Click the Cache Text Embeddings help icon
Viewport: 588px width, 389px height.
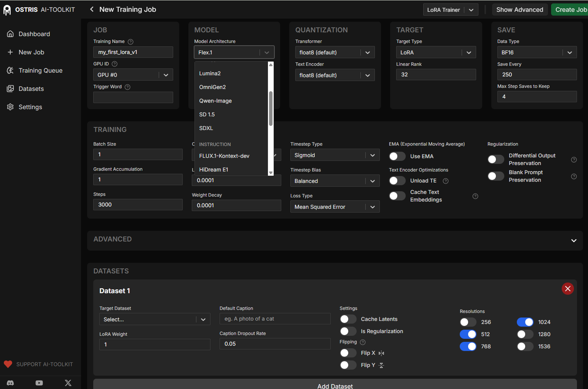475,196
